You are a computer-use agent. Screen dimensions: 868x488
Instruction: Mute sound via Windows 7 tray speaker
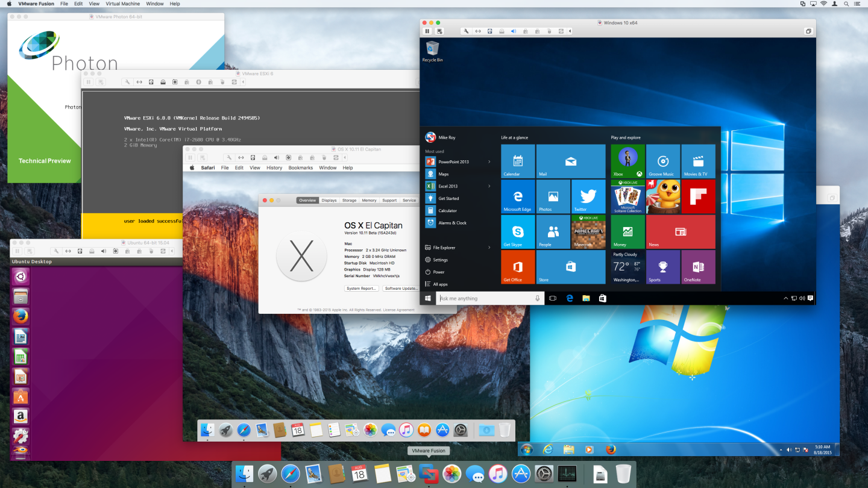point(790,449)
